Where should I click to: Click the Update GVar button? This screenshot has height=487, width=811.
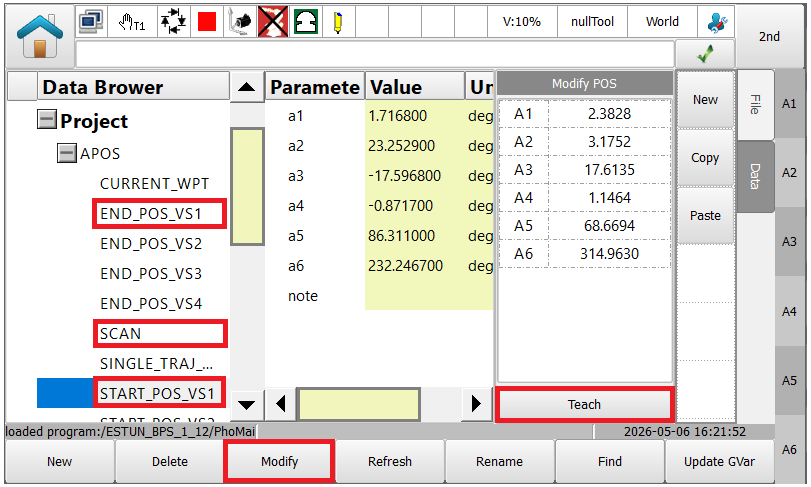click(719, 461)
